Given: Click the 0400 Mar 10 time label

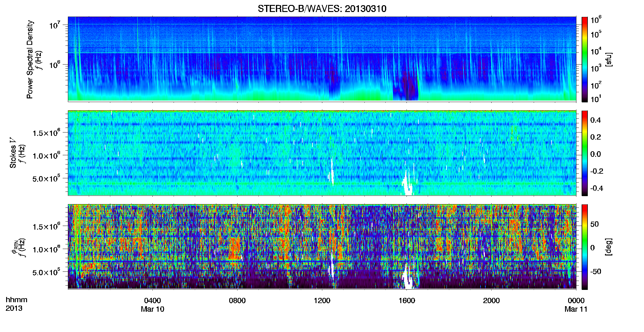Looking at the screenshot, I should (153, 305).
